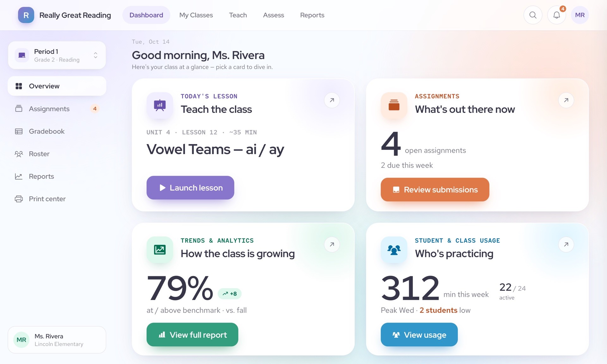Launch lesson button
This screenshot has height=364, width=607.
190,188
